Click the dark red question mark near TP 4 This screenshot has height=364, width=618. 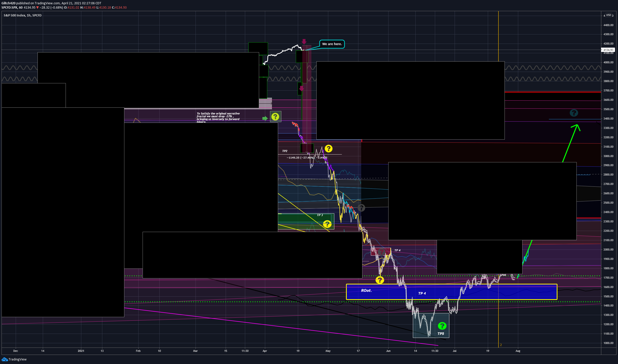381,252
